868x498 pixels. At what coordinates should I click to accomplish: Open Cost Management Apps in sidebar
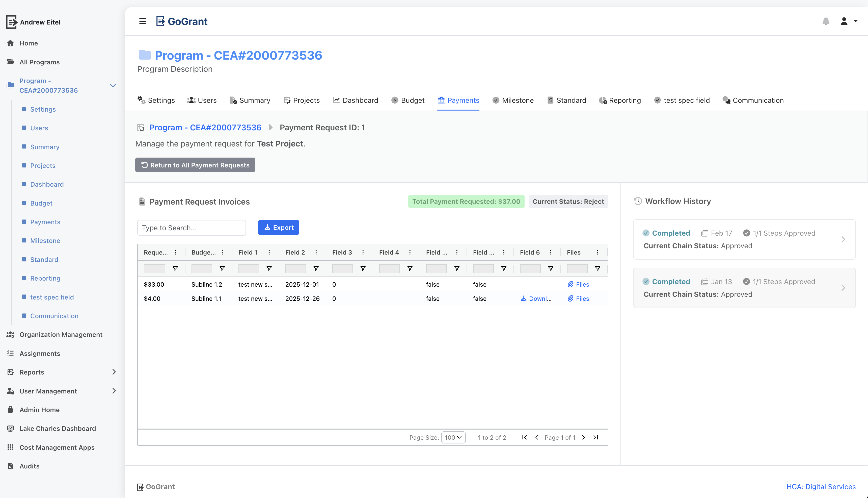click(x=57, y=447)
